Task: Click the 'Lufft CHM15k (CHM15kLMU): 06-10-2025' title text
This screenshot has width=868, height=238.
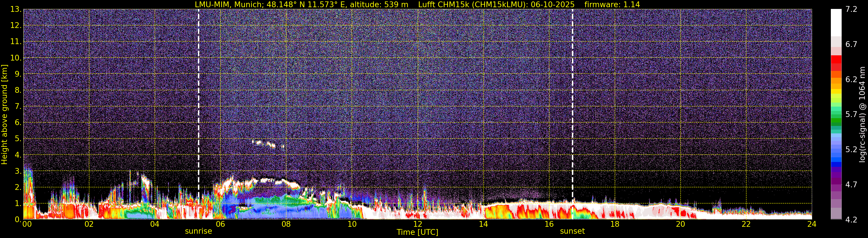Action: (x=496, y=4)
